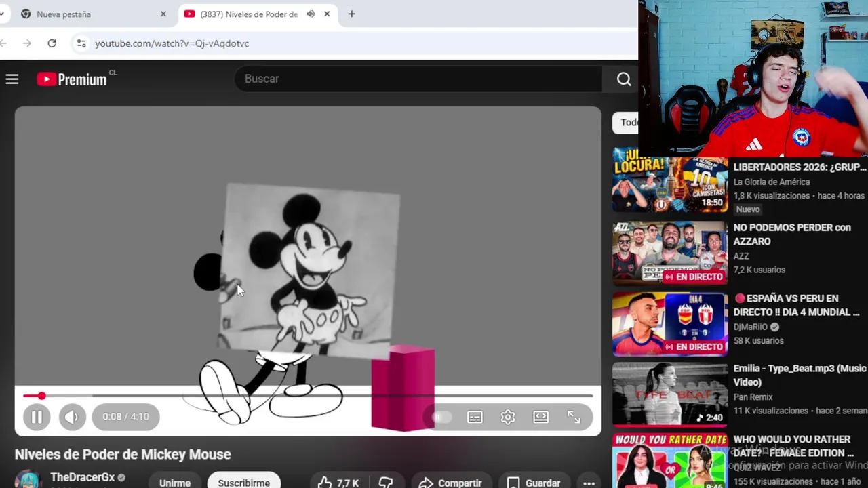
Task: Mute the video with speaker icon
Action: (x=72, y=417)
